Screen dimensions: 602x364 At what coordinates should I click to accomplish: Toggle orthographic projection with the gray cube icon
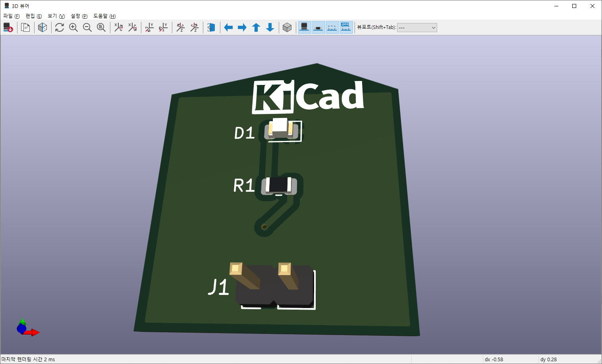tap(287, 27)
